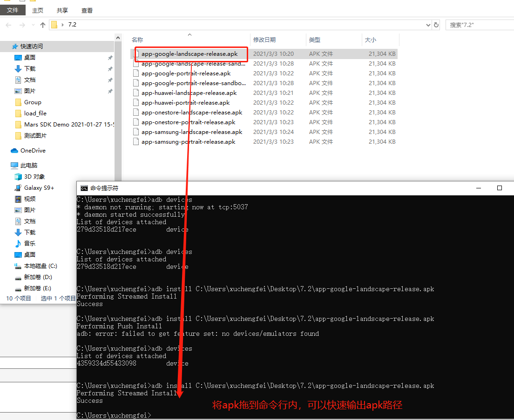
Task: Expand the address bar history dropdown
Action: 428,25
